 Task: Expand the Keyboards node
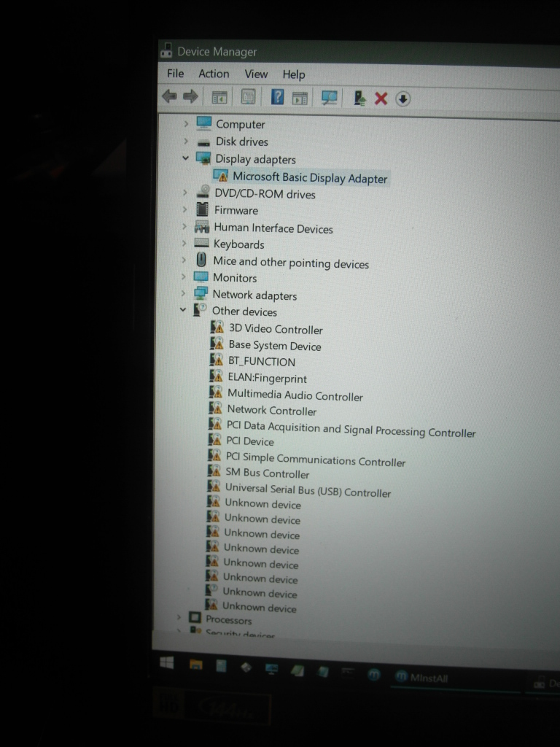tap(184, 243)
